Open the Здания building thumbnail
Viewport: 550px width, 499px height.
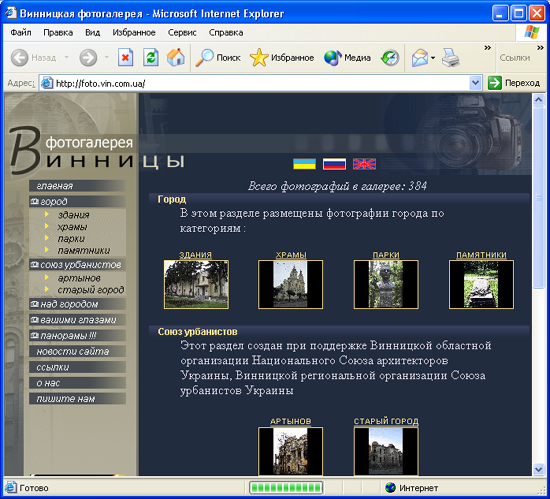pyautogui.click(x=196, y=284)
